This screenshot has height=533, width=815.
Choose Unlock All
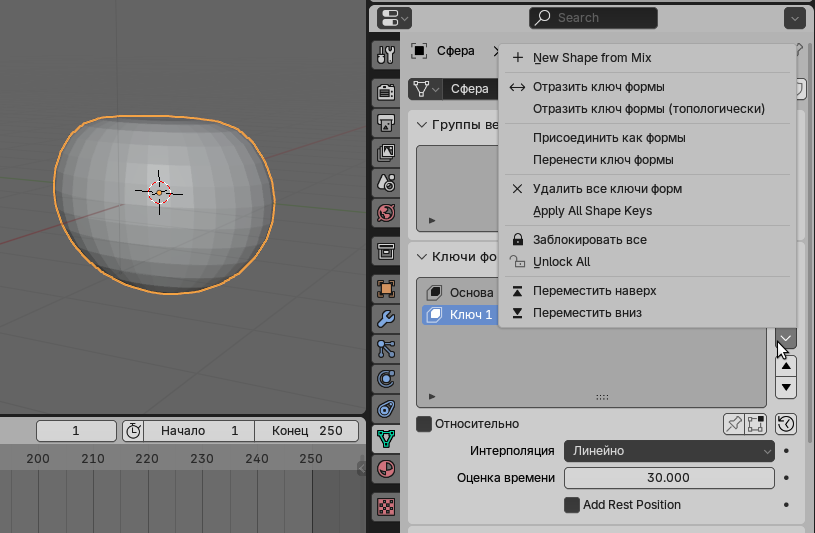point(648,262)
